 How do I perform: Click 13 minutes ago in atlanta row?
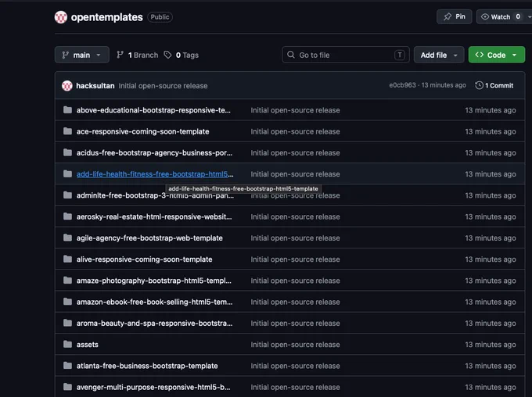(x=491, y=366)
